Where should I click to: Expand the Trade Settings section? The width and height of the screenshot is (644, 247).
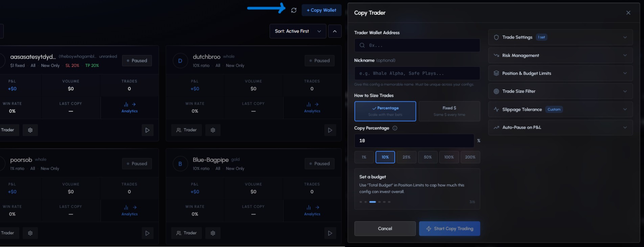tap(560, 37)
